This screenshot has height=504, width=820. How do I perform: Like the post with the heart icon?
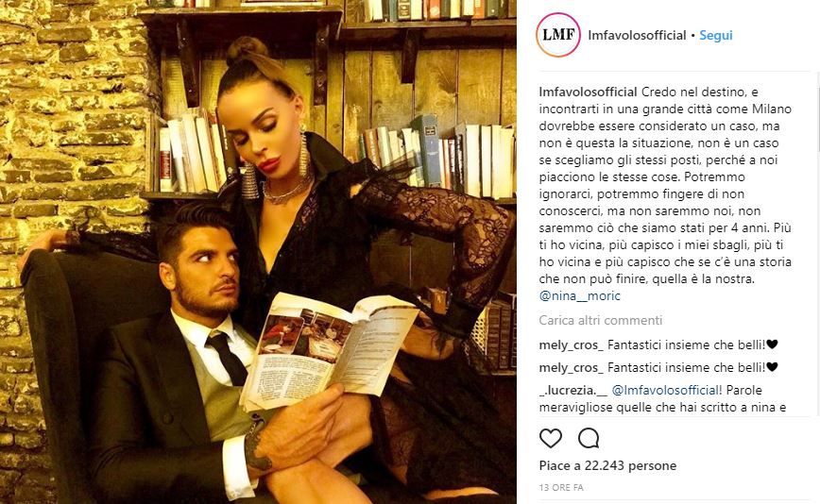(550, 438)
